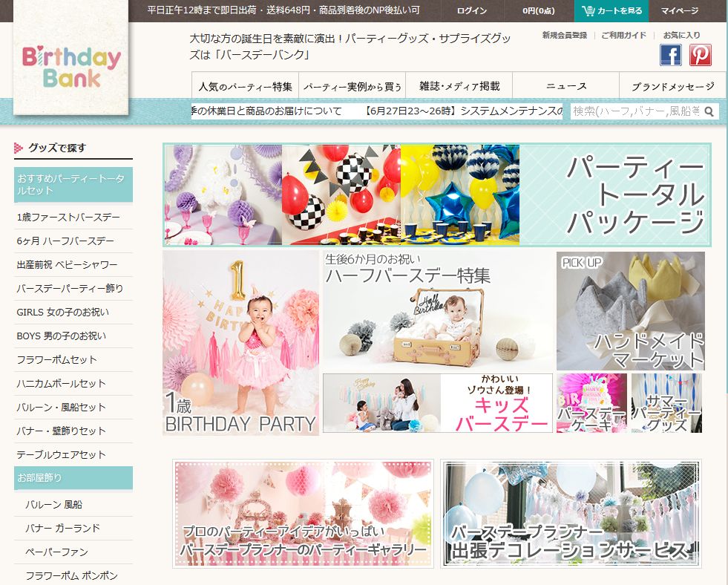The width and height of the screenshot is (728, 585).
Task: Open the Pinterest page icon
Action: (x=700, y=56)
